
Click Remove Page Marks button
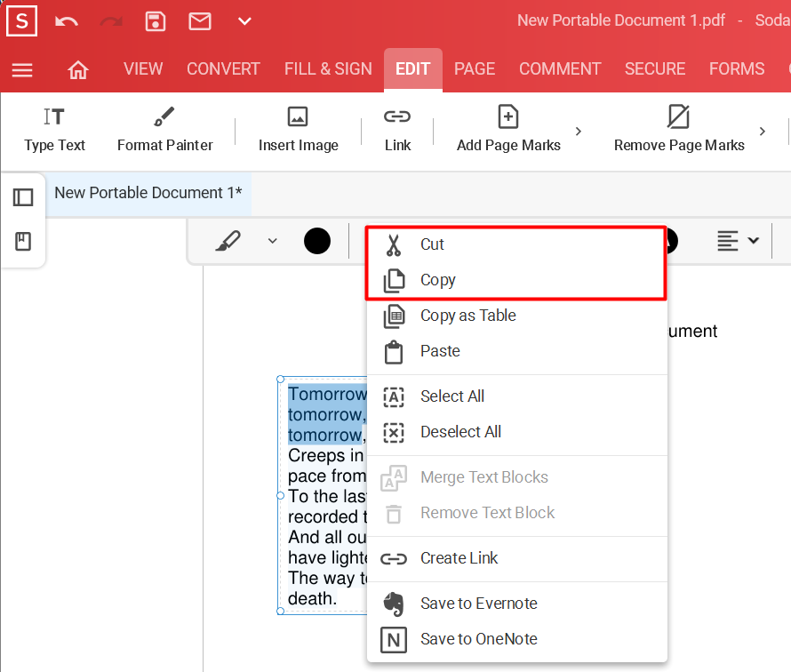click(x=679, y=129)
